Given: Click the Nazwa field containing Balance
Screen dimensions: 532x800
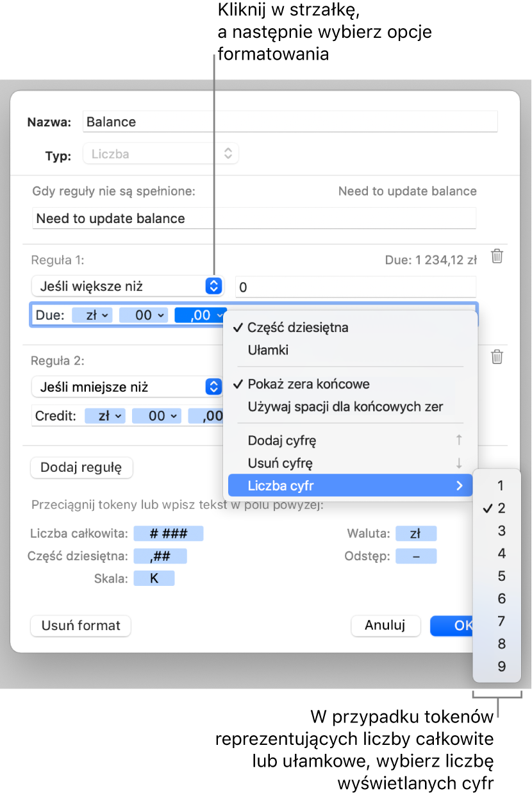Looking at the screenshot, I should (290, 122).
